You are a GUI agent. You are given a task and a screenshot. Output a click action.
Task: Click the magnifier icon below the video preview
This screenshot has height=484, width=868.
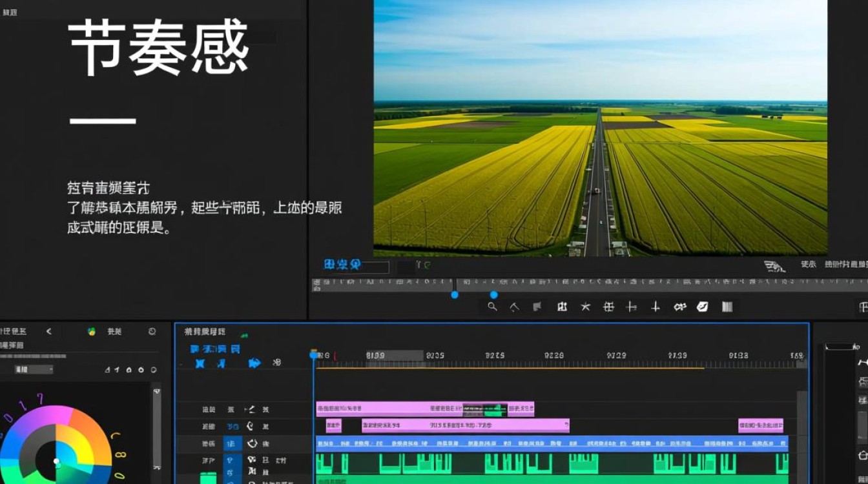point(492,307)
